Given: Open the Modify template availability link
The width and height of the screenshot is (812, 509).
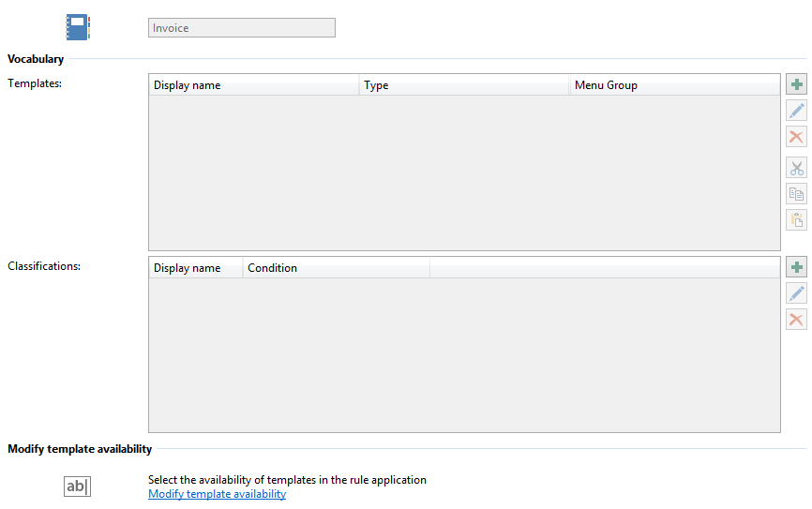Looking at the screenshot, I should click(217, 494).
